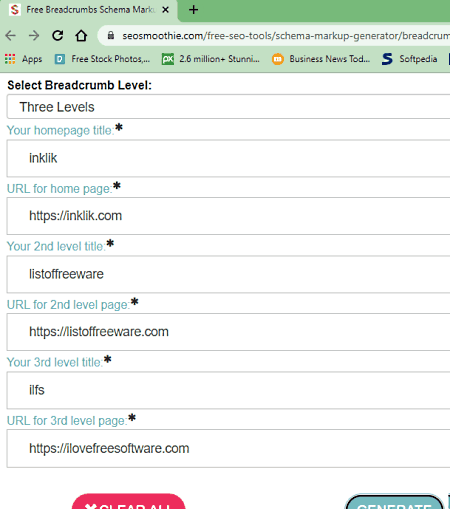Open the Breadcrumb Level dropdown showing Three Levels
450x509 pixels.
228,107
